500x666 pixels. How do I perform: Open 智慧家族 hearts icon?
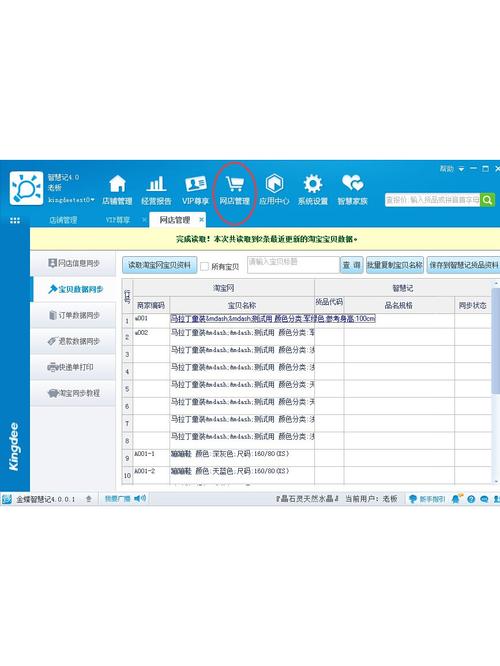352,183
